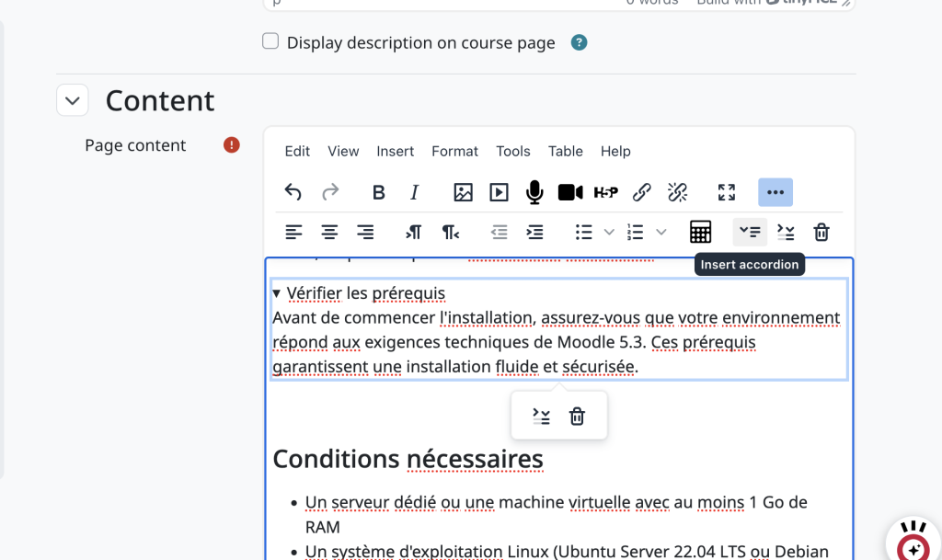This screenshot has height=560, width=942.
Task: Click the required field warning icon
Action: (x=231, y=144)
